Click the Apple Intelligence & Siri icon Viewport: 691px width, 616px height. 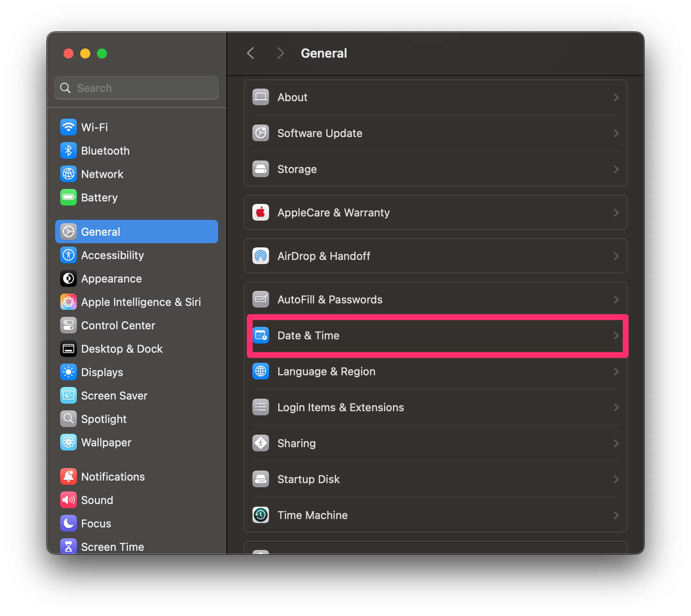click(69, 302)
